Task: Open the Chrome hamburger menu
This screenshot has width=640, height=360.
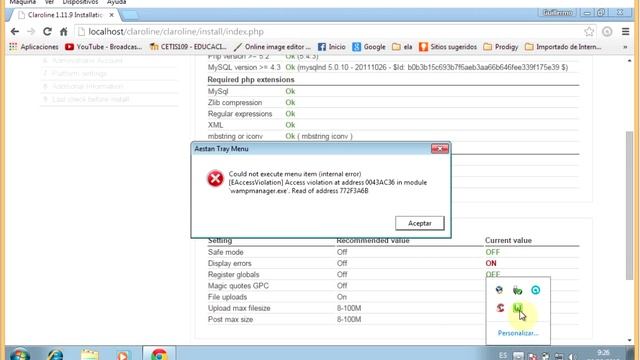Action: [x=625, y=31]
